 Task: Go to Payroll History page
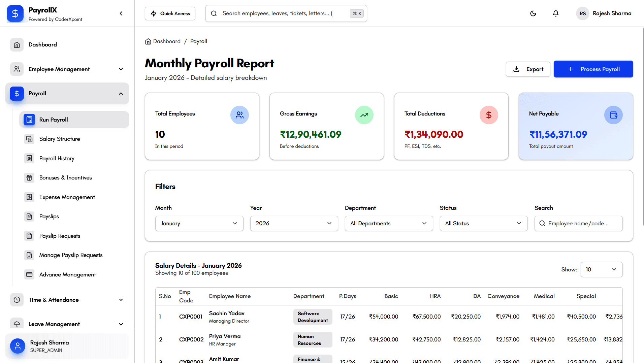[57, 158]
